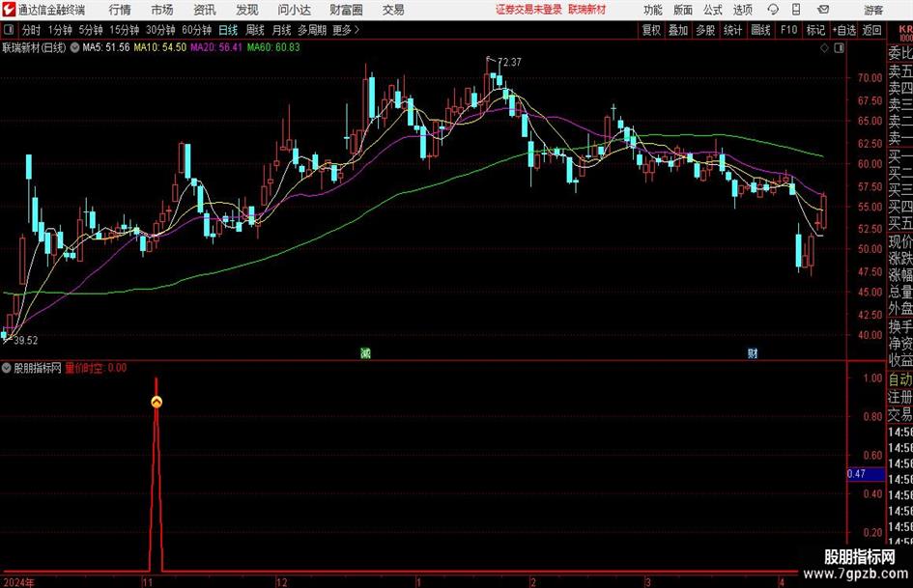Click the 游客 guest account label

point(873,10)
